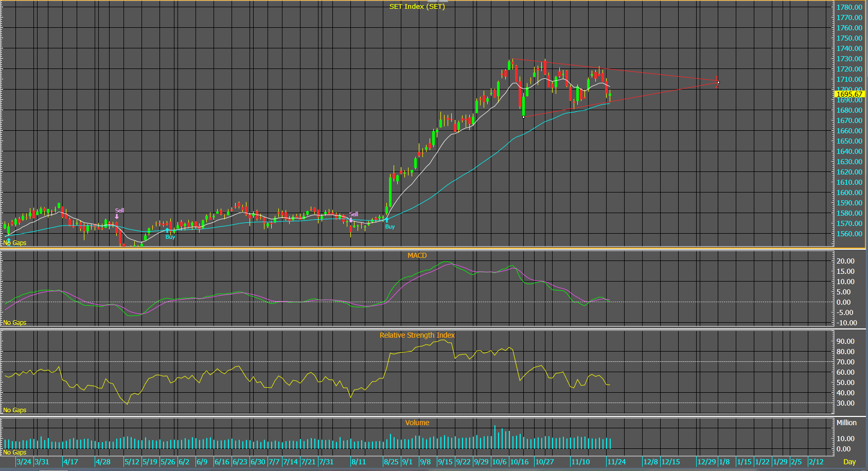The image size is (868, 471).
Task: Click the 9/15 date label
Action: [445, 462]
